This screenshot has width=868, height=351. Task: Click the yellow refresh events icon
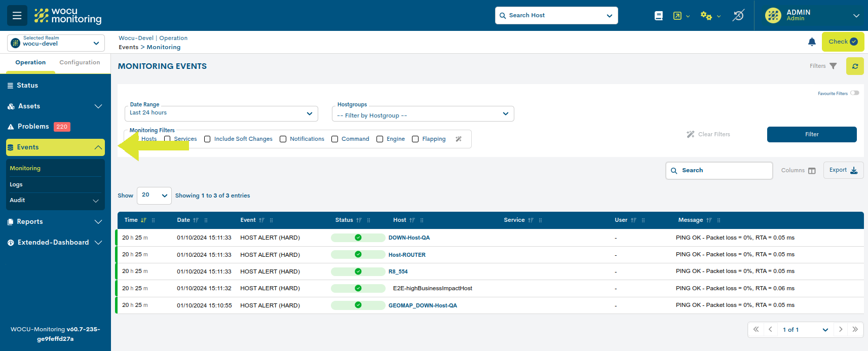[x=855, y=66]
